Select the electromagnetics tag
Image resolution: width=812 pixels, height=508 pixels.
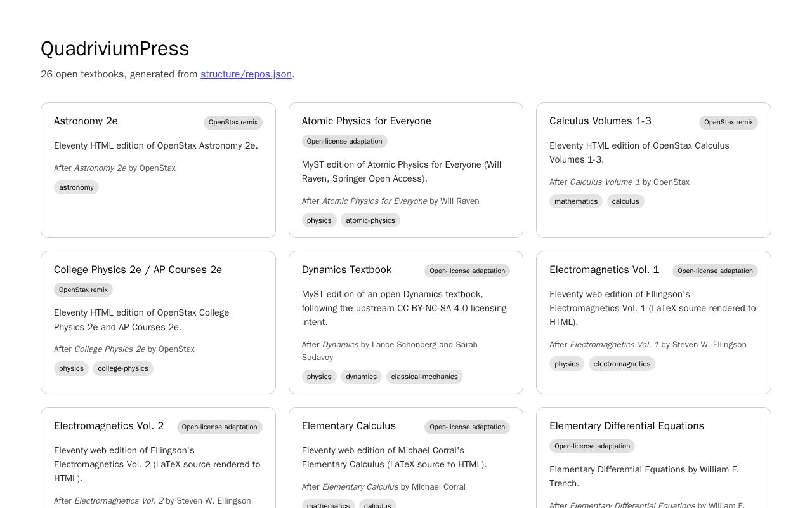(622, 364)
